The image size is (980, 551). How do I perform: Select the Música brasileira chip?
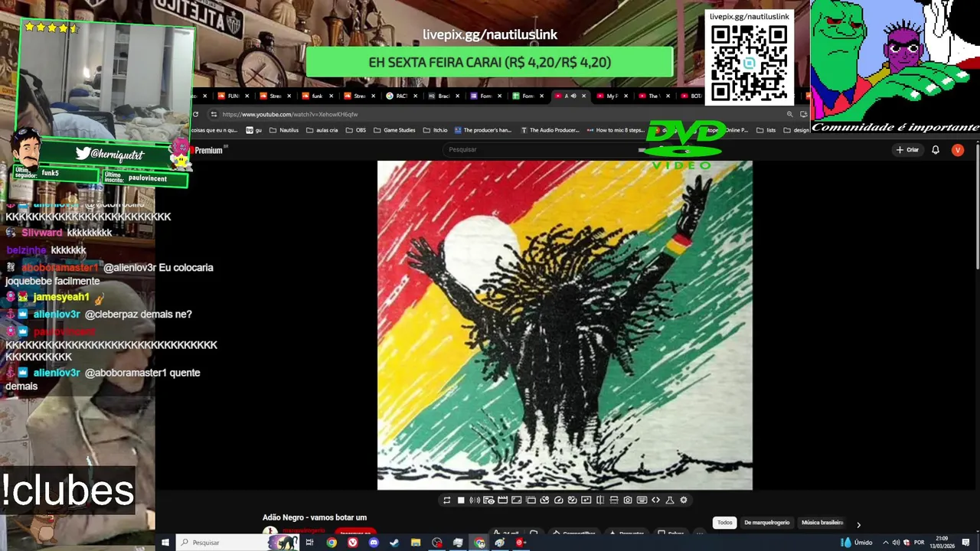tap(822, 523)
